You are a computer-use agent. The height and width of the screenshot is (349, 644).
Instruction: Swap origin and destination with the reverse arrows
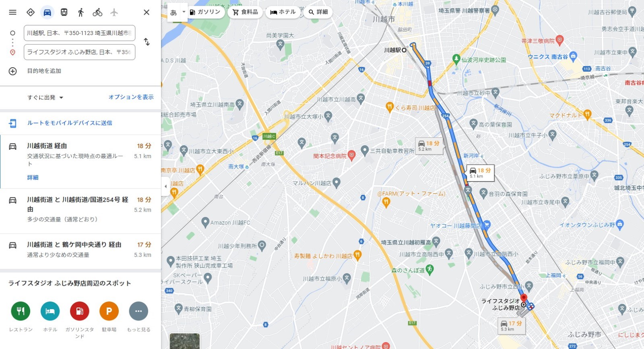[x=147, y=42]
